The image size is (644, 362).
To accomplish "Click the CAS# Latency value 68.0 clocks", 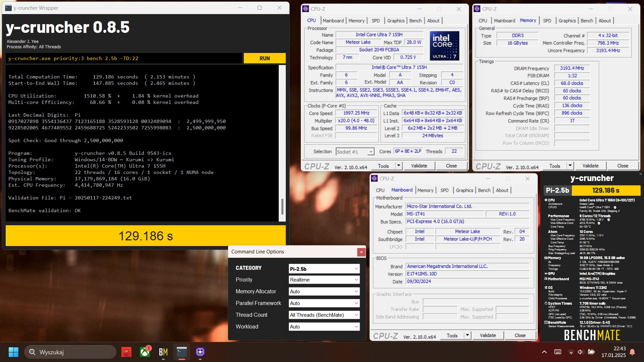I will (572, 83).
